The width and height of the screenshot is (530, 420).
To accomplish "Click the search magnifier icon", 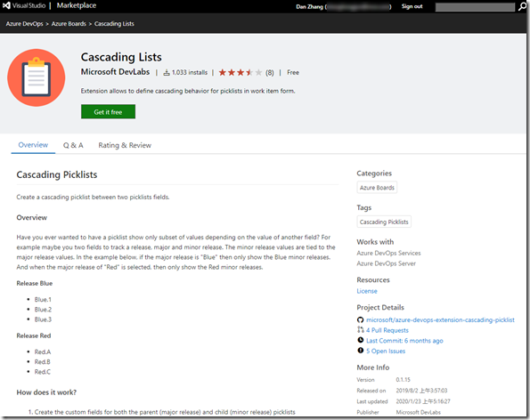I will click(x=522, y=7).
